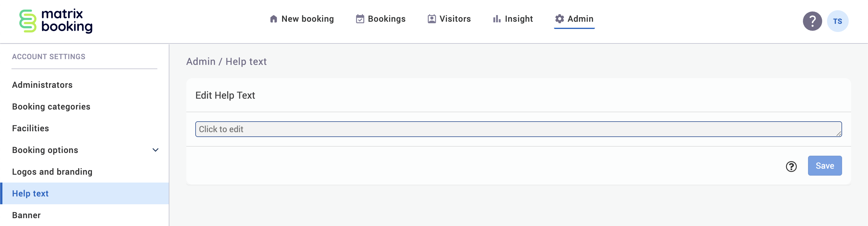Click the bar chart icon beside Insight

tap(497, 19)
